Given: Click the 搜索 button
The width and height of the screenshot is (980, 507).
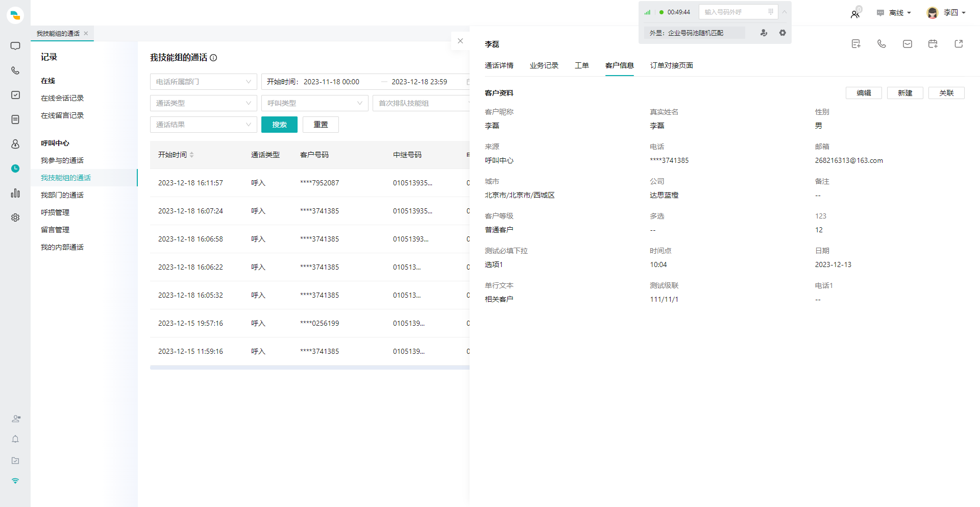Looking at the screenshot, I should tap(279, 125).
